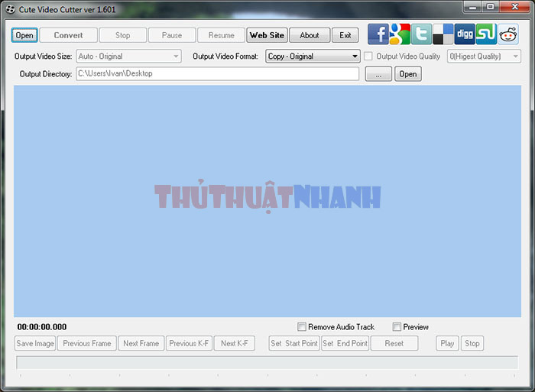Click the Open button in the top toolbar

24,35
